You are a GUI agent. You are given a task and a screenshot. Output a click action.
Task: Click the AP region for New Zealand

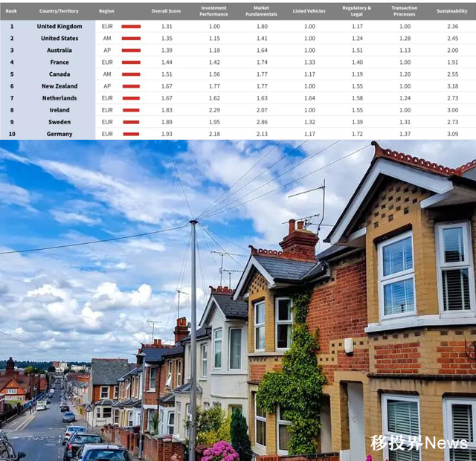tap(107, 86)
